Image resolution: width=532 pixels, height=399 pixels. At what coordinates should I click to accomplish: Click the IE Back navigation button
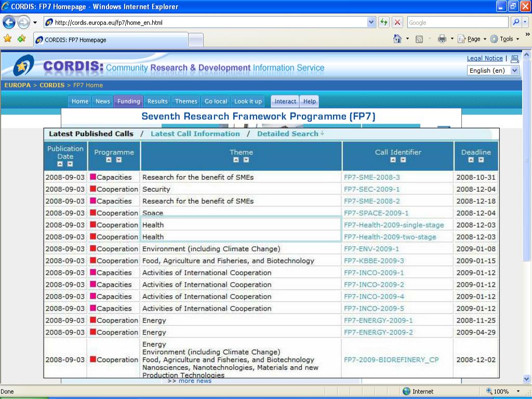point(9,22)
